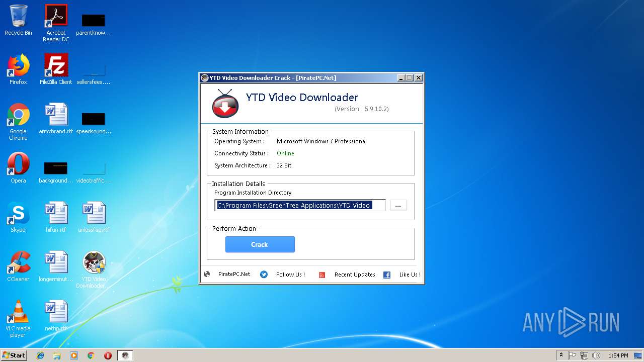Click the 1:54 PM taskbar clock
The image size is (644, 362).
pos(618,355)
